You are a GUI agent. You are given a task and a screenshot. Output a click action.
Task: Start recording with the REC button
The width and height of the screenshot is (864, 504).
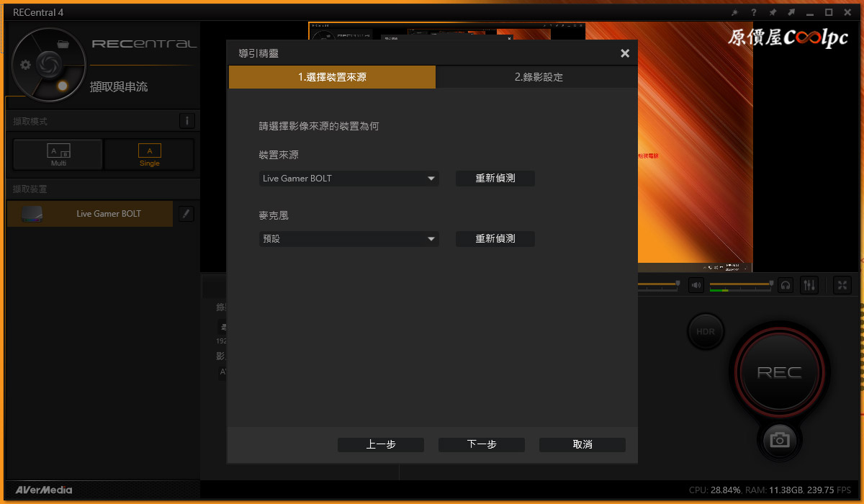click(x=779, y=372)
